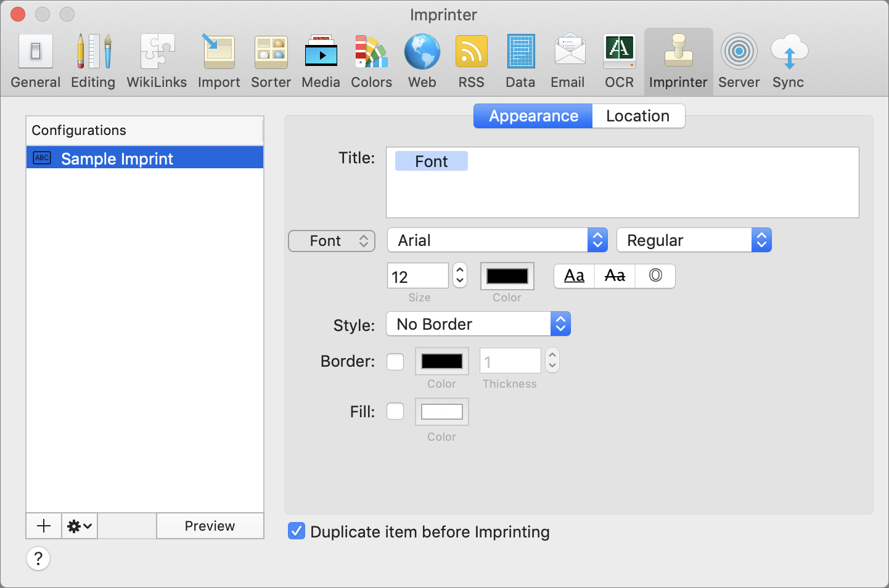Uncheck Duplicate item before Imprinting
Screen dimensions: 889x588
(297, 531)
